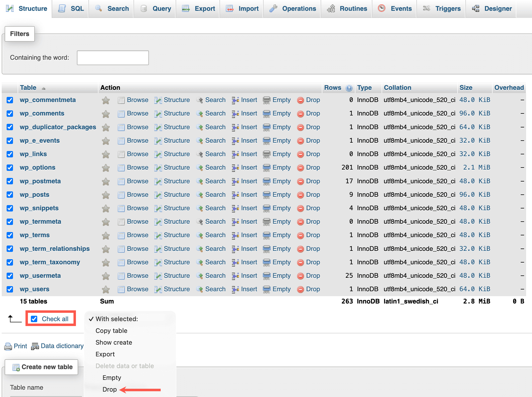Mark wp_comments as favorite with the star

point(106,113)
